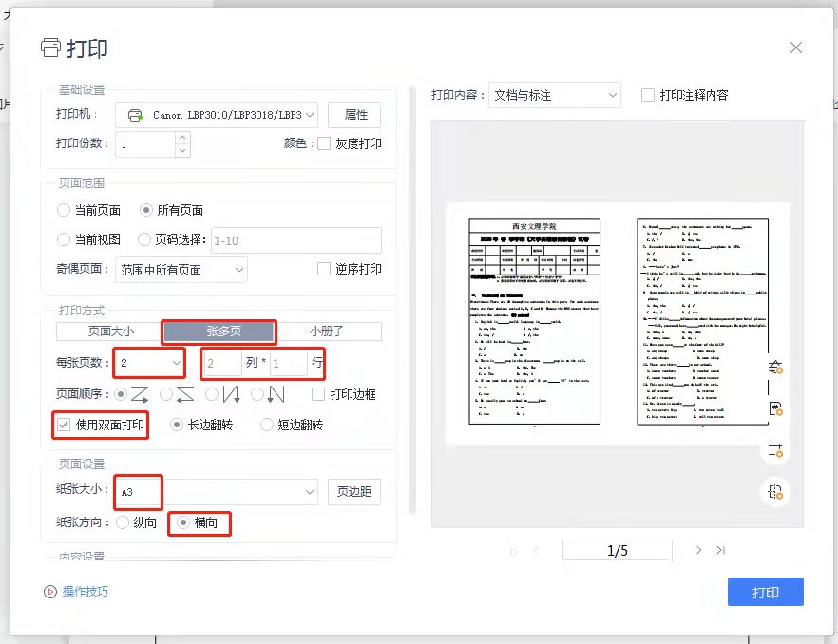Viewport: 838px width, 644px height.
Task: Click the page number stamp icon beside preview
Action: (x=775, y=408)
